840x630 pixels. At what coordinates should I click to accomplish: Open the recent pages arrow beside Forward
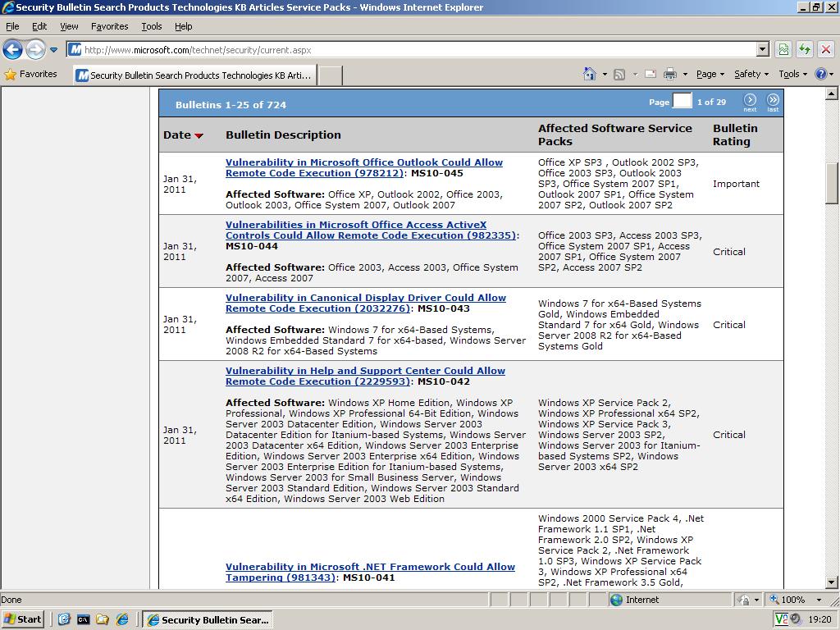(x=53, y=50)
